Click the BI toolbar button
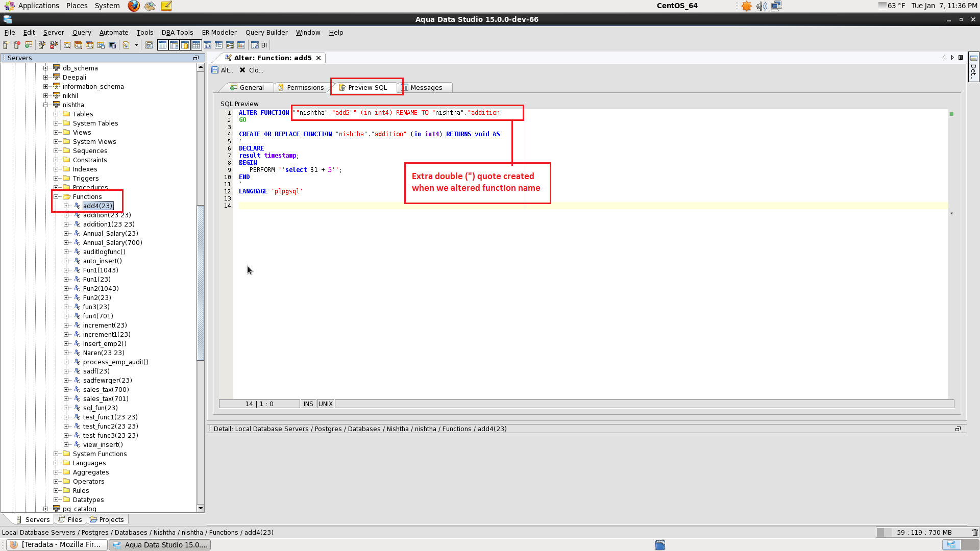The width and height of the screenshot is (980, 551). coord(259,45)
